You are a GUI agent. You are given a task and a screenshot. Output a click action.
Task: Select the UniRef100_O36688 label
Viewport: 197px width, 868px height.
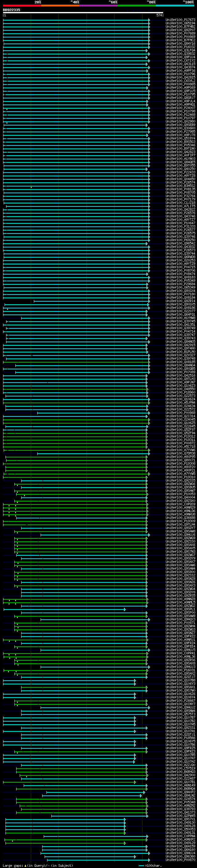[180, 518]
